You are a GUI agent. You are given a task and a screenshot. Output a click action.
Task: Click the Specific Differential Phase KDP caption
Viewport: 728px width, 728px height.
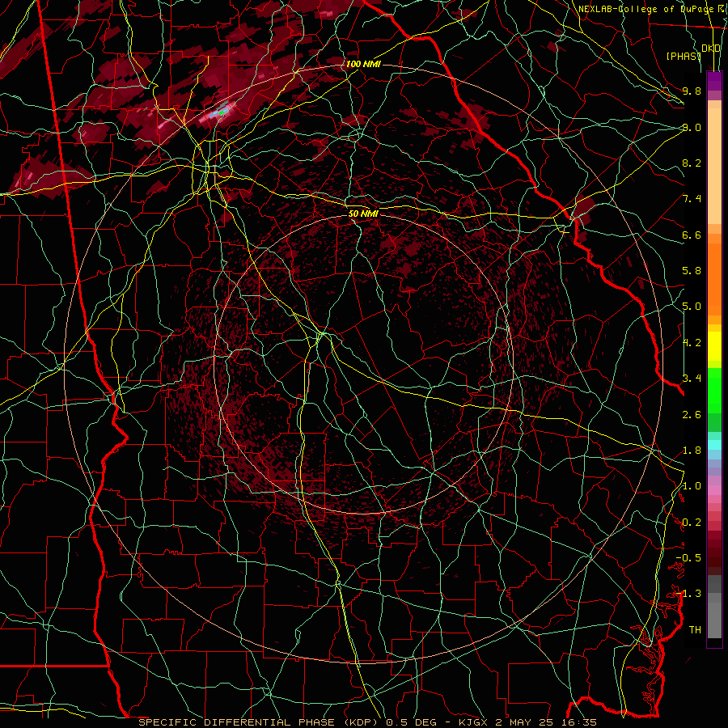click(367, 722)
